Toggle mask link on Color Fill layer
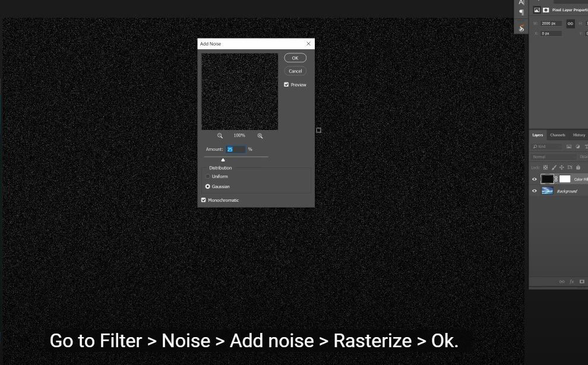 [556, 179]
